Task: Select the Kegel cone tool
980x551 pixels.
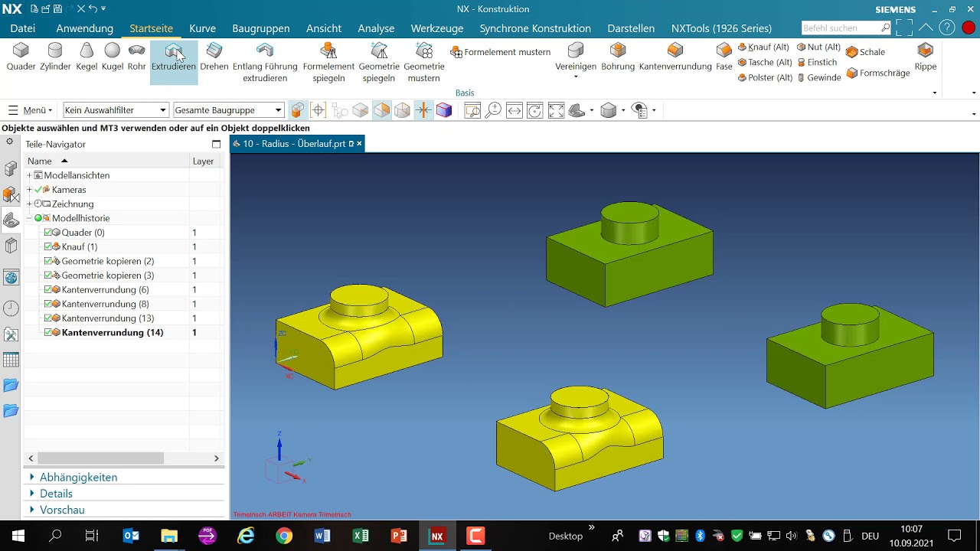Action: tap(87, 57)
